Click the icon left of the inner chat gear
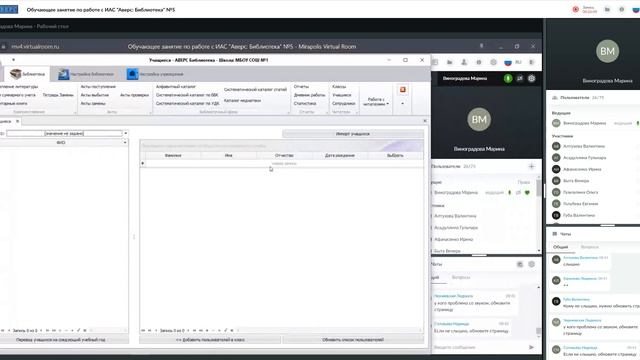The width and height of the screenshot is (640, 360). tap(520, 264)
